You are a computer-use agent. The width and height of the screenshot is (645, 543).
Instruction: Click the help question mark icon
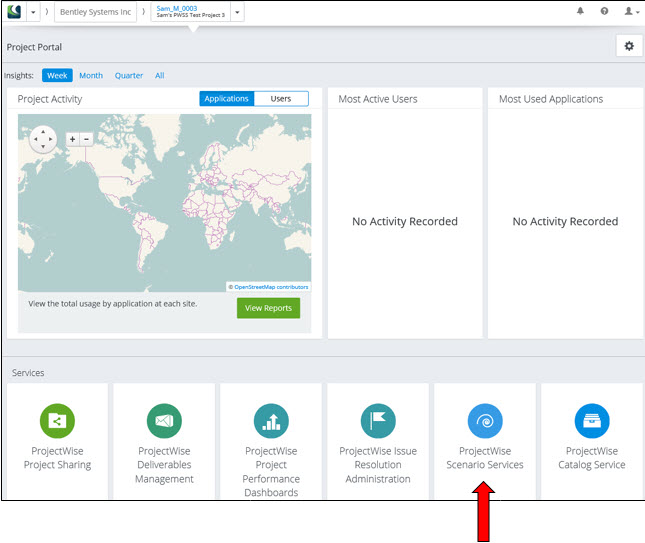click(x=604, y=11)
